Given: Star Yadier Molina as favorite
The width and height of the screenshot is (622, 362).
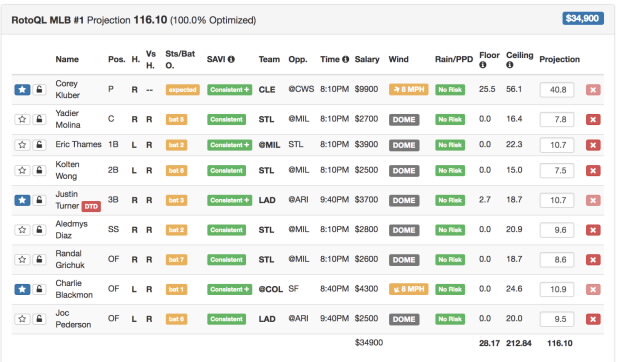Looking at the screenshot, I should point(22,119).
